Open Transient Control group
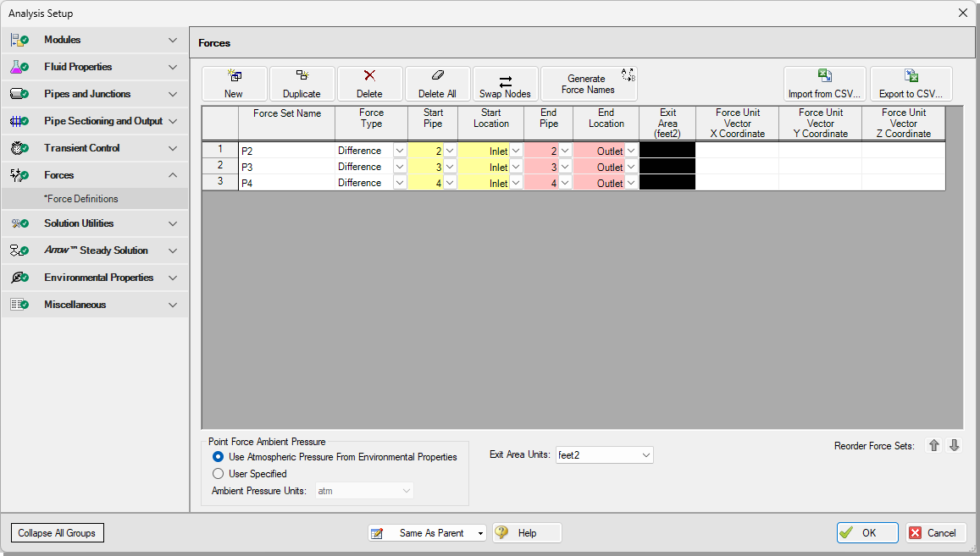This screenshot has width=980, height=556. pos(95,148)
